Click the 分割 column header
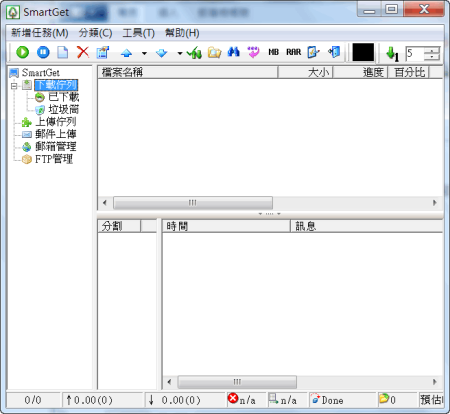Image resolution: width=450 pixels, height=414 pixels. [119, 226]
